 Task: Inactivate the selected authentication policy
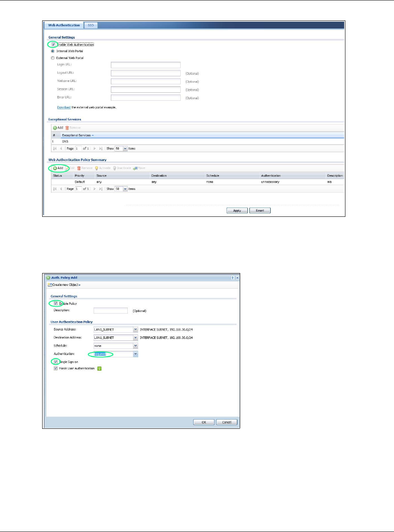coord(122,168)
